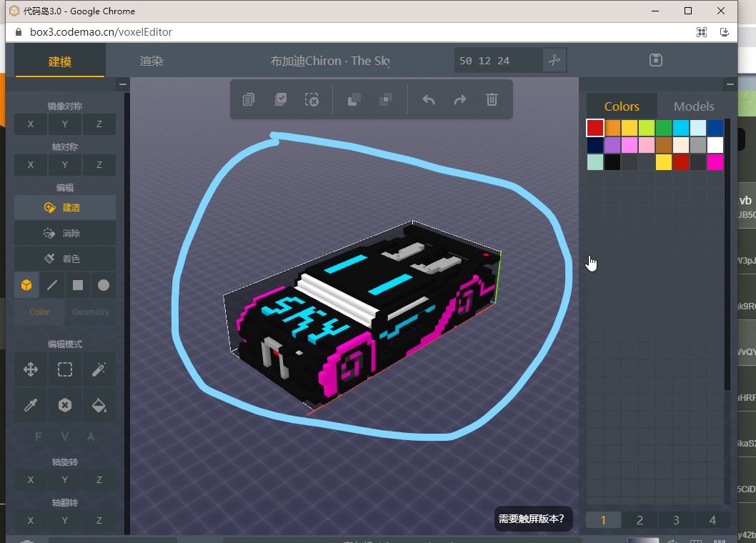Select the magic wand edit mode
This screenshot has width=756, height=543.
99,370
